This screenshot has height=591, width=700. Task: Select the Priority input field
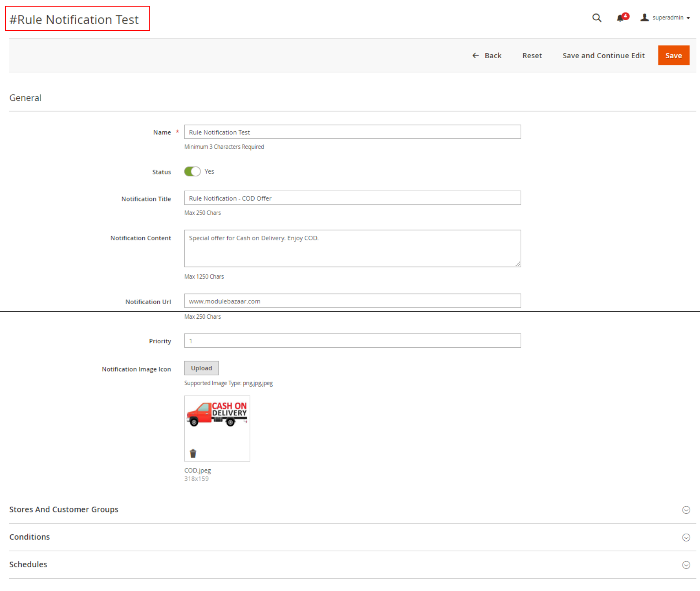(x=352, y=341)
